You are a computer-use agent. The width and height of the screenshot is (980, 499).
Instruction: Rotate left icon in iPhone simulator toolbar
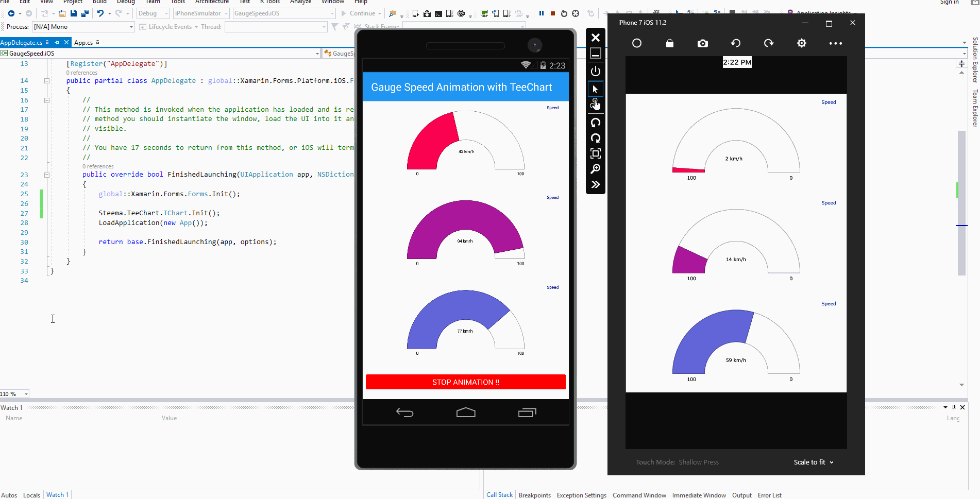coord(736,43)
